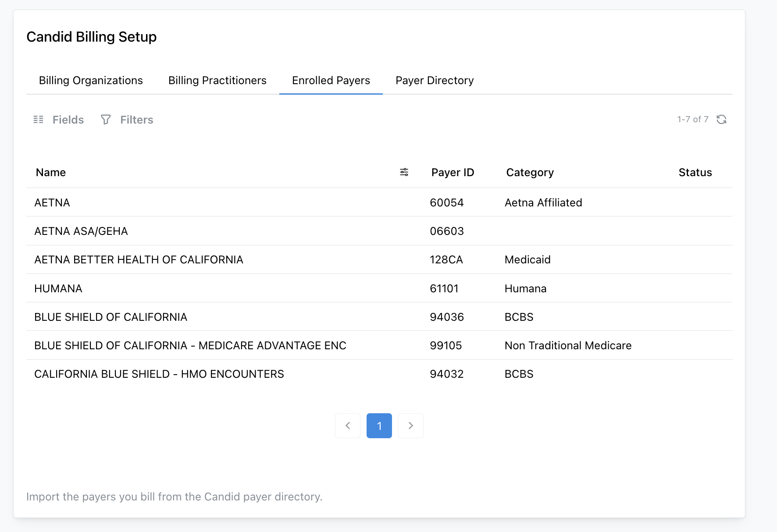Click BCBS category in the 94036 row
The image size is (777, 532).
519,317
